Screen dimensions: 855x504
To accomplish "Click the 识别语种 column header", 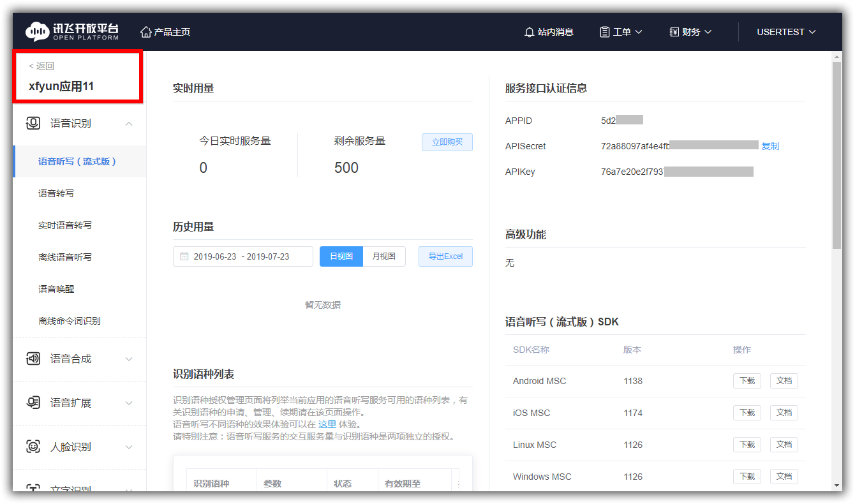I will 212,484.
